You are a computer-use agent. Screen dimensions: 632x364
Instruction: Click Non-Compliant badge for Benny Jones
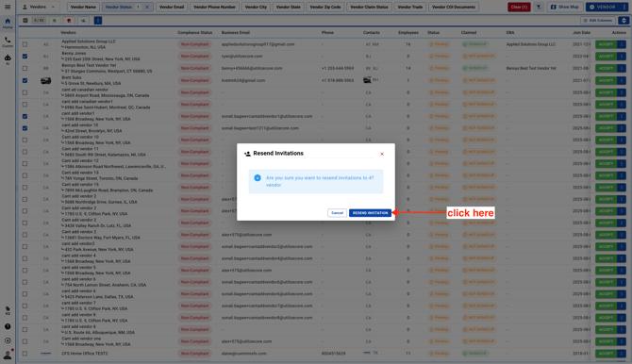pyautogui.click(x=194, y=57)
